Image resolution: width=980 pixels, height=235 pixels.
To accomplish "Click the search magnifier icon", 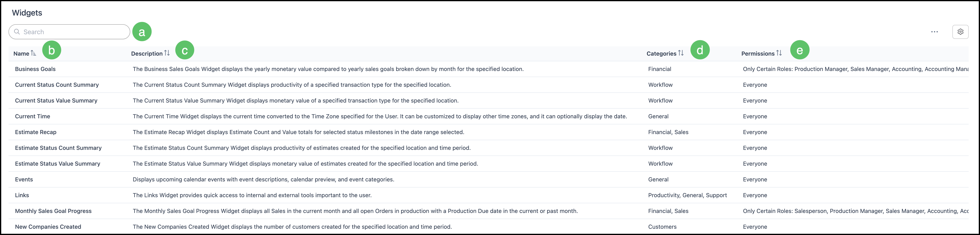I will click(17, 32).
